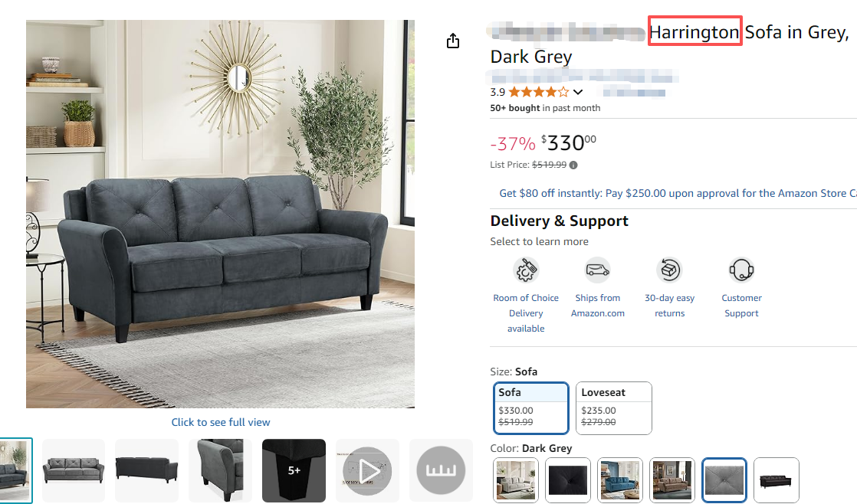Click the Customer Support headset icon
Image resolution: width=857 pixels, height=504 pixels.
pos(741,270)
